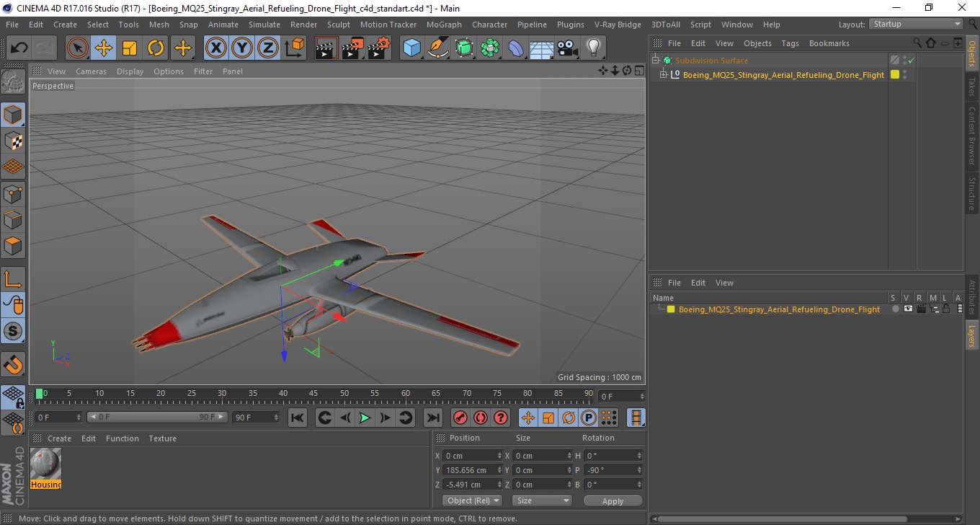Activate the Move tool
This screenshot has width=980, height=525.
pyautogui.click(x=104, y=48)
